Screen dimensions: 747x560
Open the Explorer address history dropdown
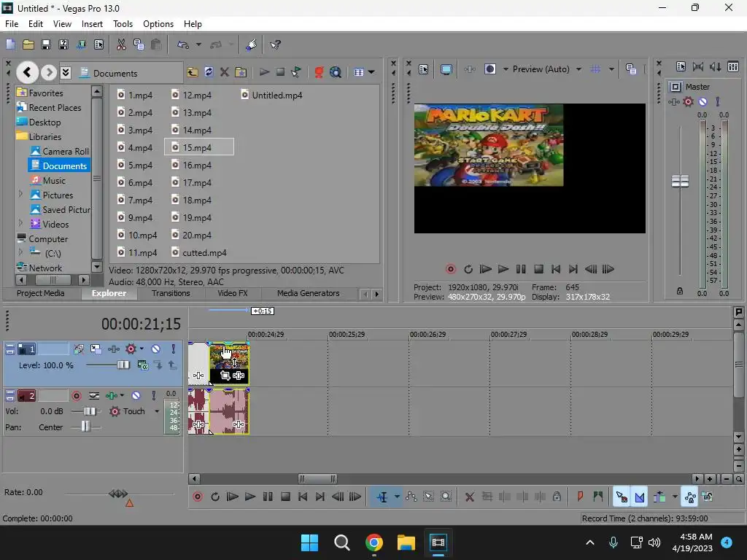(66, 72)
